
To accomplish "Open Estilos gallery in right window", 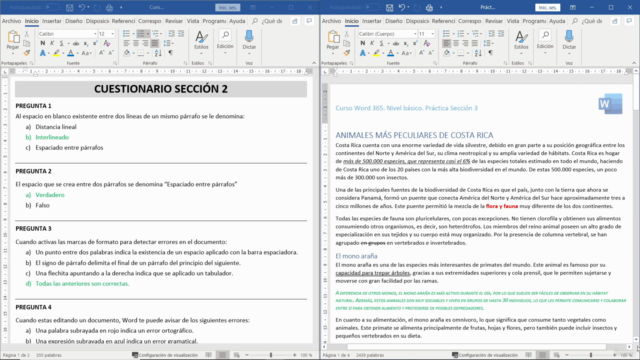I will coord(521,42).
